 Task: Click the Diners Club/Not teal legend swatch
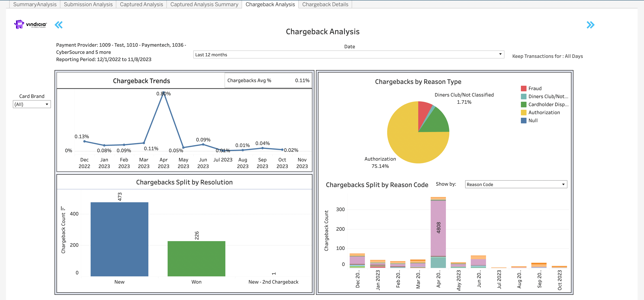(524, 96)
